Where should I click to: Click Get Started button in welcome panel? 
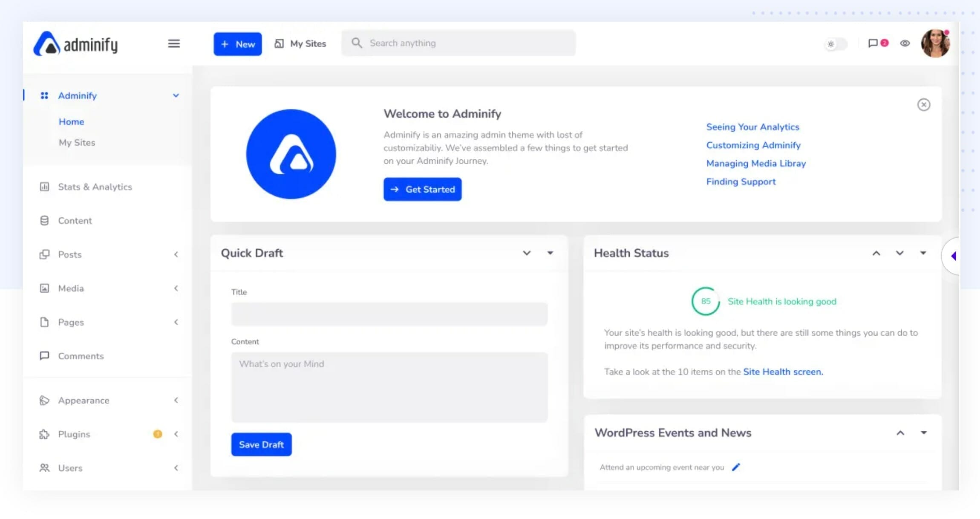tap(422, 189)
